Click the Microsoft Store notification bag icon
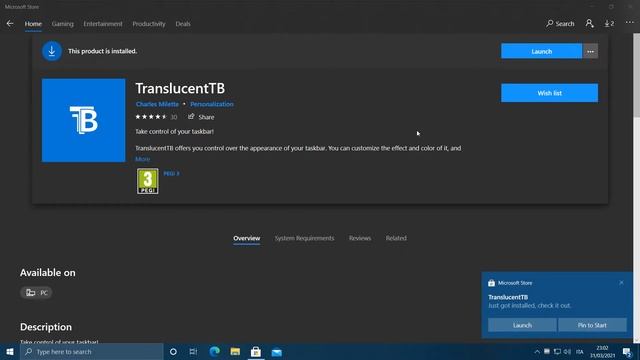Viewport: 640px width, 360px height. point(491,283)
